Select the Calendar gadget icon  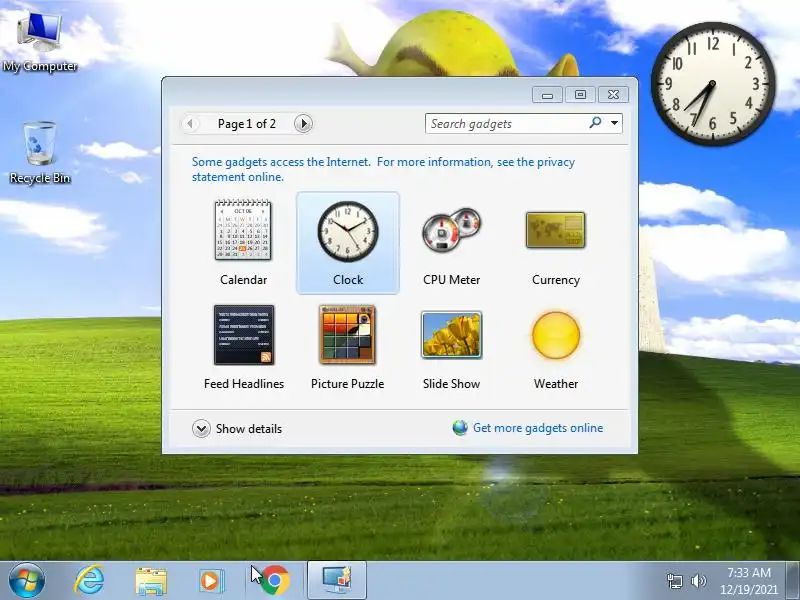(x=243, y=230)
